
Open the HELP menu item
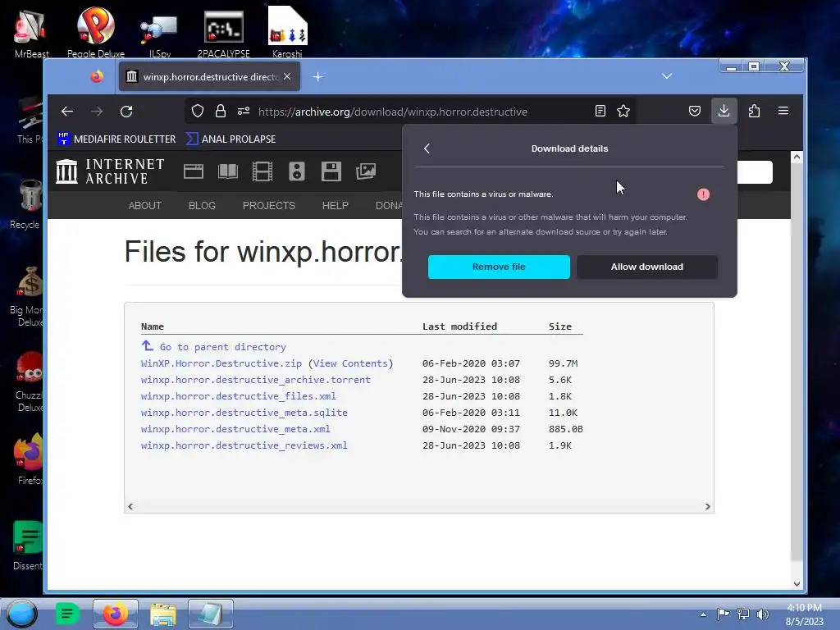(336, 206)
